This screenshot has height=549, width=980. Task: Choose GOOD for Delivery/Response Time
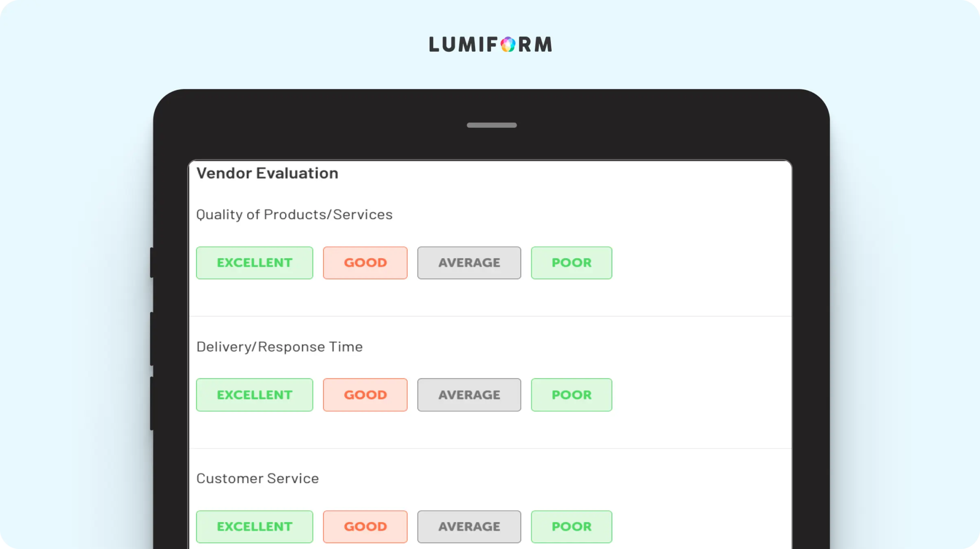[365, 395]
